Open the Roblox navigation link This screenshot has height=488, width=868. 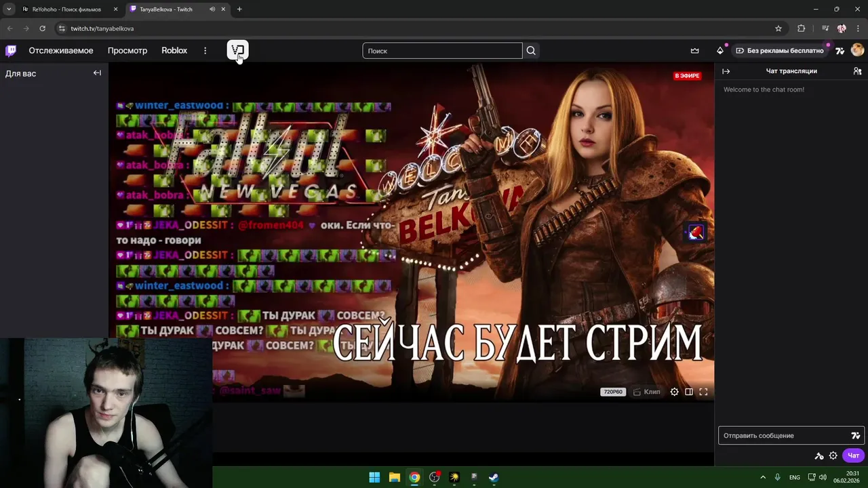[x=174, y=51]
